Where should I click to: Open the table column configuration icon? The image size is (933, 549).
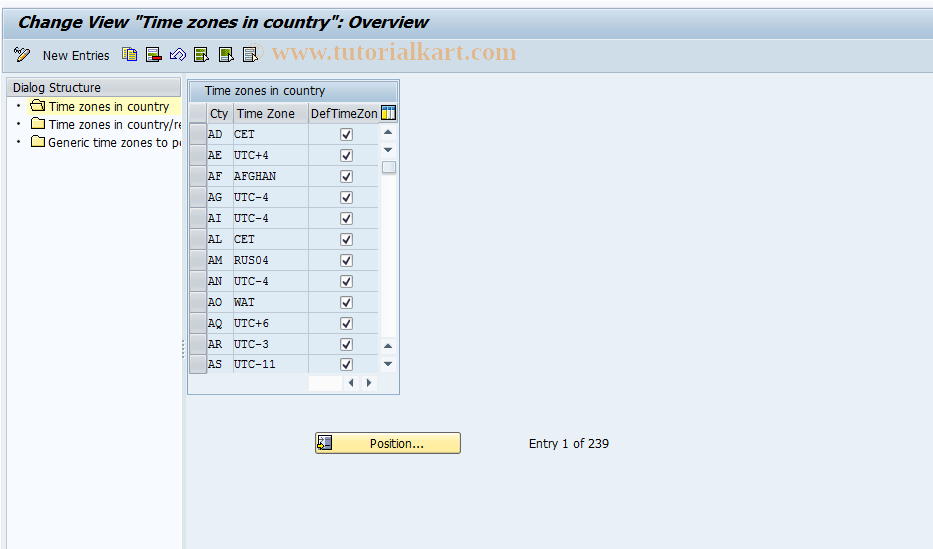point(388,113)
